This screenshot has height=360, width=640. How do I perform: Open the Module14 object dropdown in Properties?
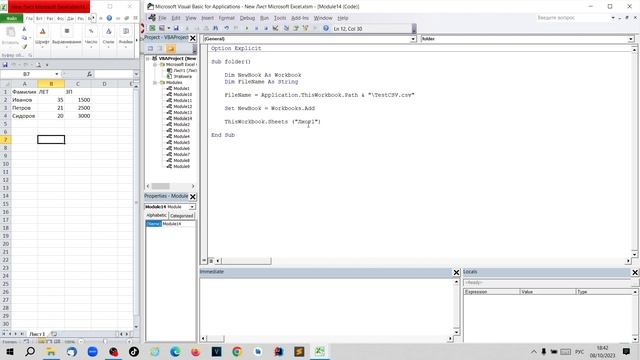pyautogui.click(x=192, y=207)
